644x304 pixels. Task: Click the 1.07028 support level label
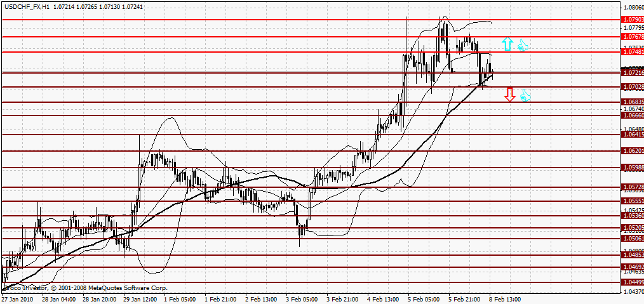633,87
